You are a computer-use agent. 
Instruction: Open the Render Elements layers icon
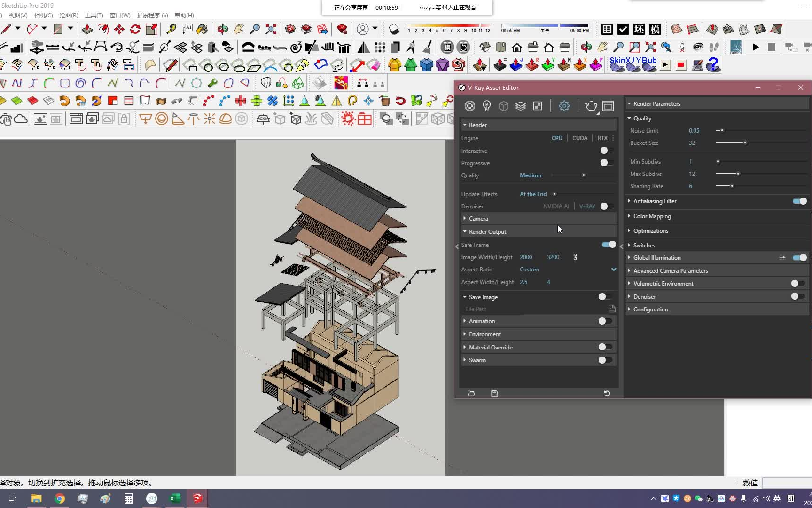tap(521, 106)
